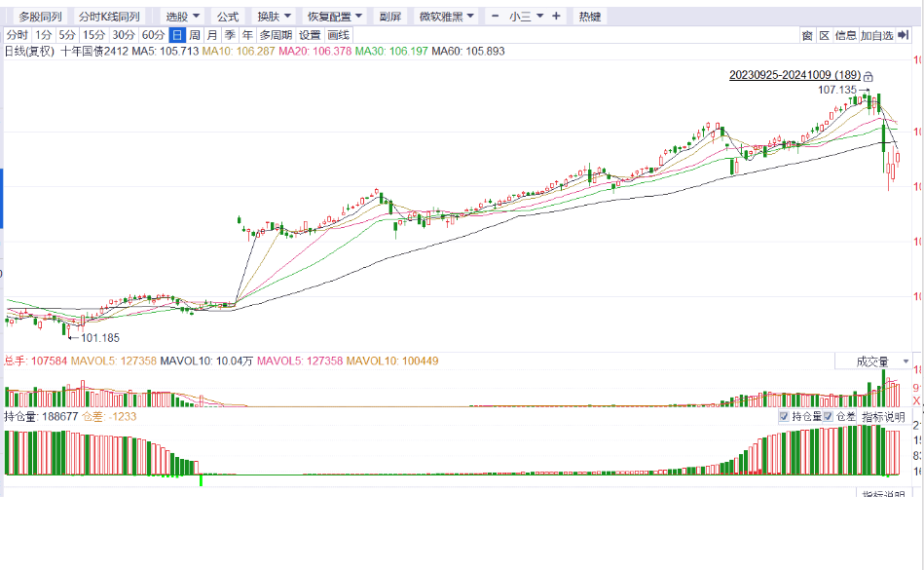The height and width of the screenshot is (570, 924).
Task: Open the 画线 drawing tool
Action: click(338, 35)
